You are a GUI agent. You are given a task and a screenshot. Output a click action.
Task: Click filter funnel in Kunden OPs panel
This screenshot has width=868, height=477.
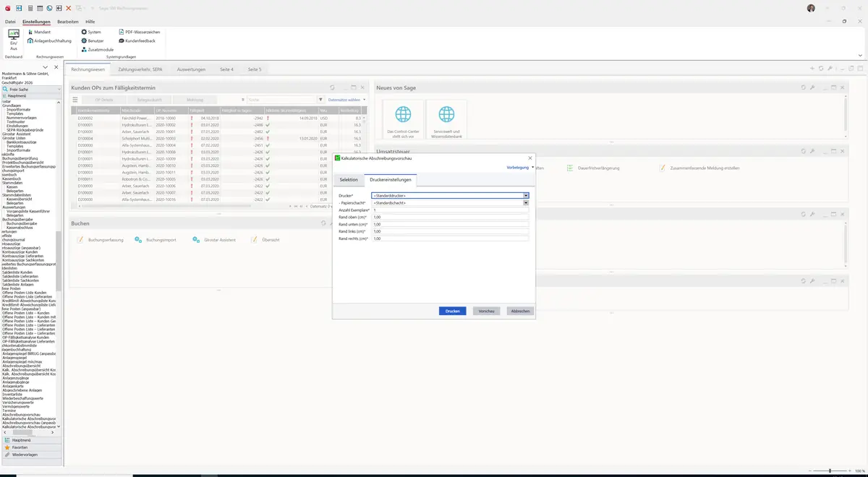[320, 99]
